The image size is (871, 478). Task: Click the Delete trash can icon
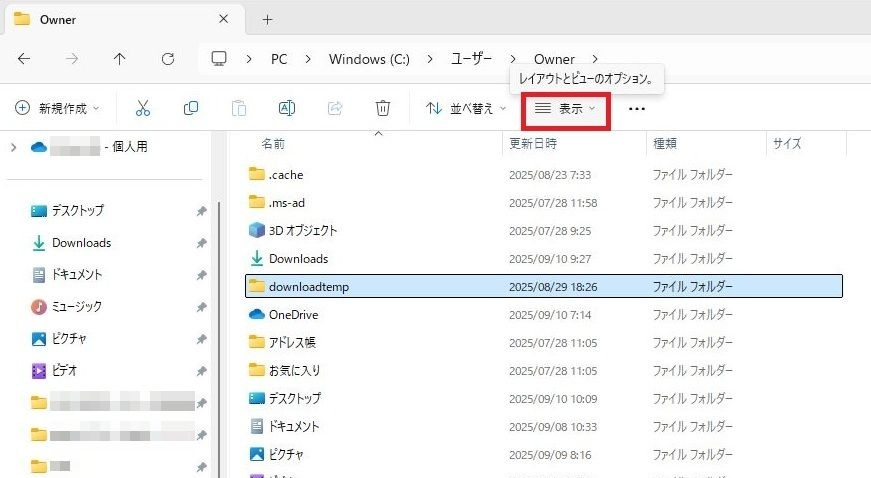[x=383, y=108]
